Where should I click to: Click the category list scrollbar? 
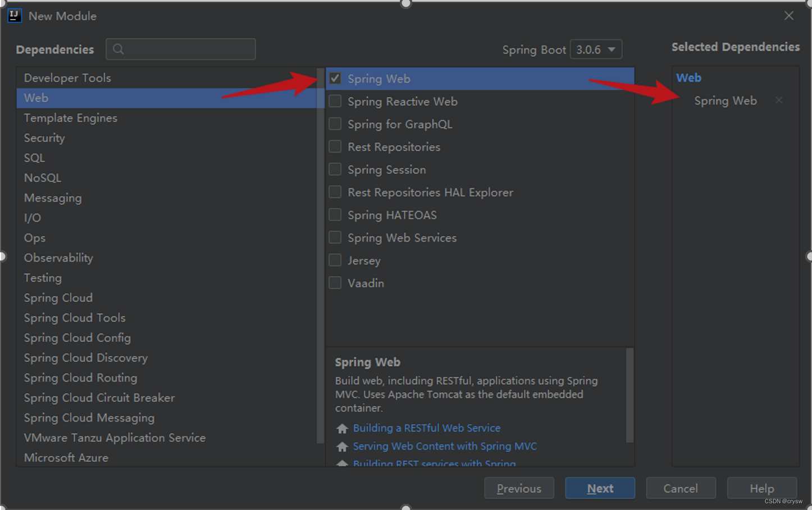pos(321,255)
